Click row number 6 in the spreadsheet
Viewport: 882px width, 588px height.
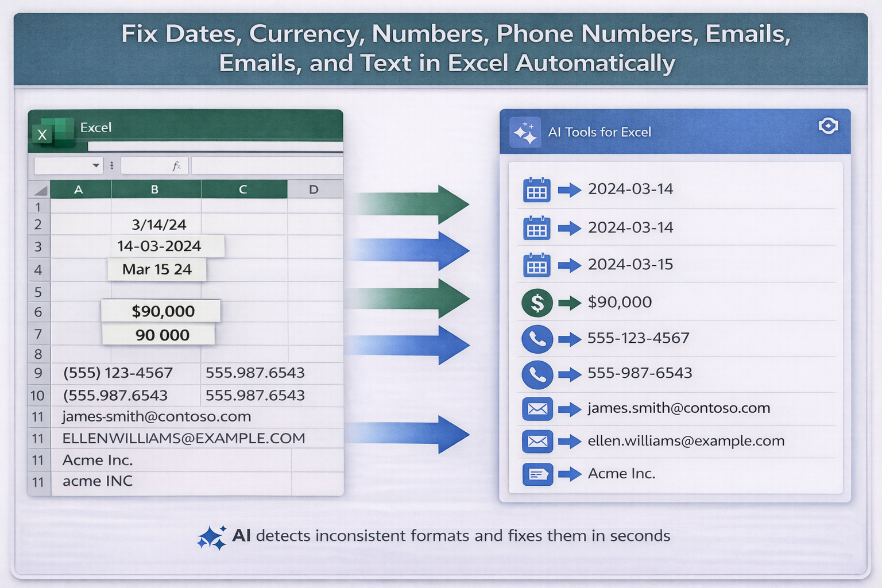pos(38,312)
